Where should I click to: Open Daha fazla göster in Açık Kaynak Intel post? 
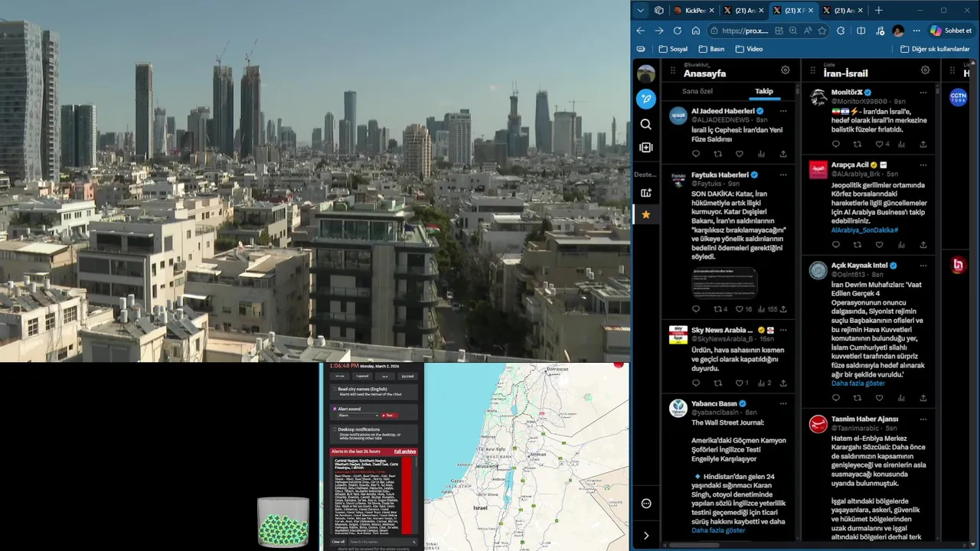tap(857, 383)
